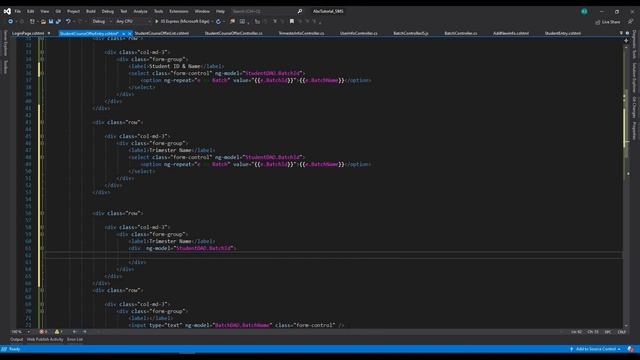Open the Build menu
640x360 pixels.
click(x=91, y=11)
